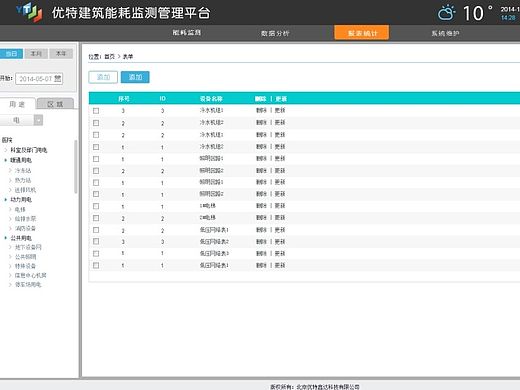Collapse the 动力用电 tree node
The height and width of the screenshot is (390, 520).
pyautogui.click(x=6, y=200)
